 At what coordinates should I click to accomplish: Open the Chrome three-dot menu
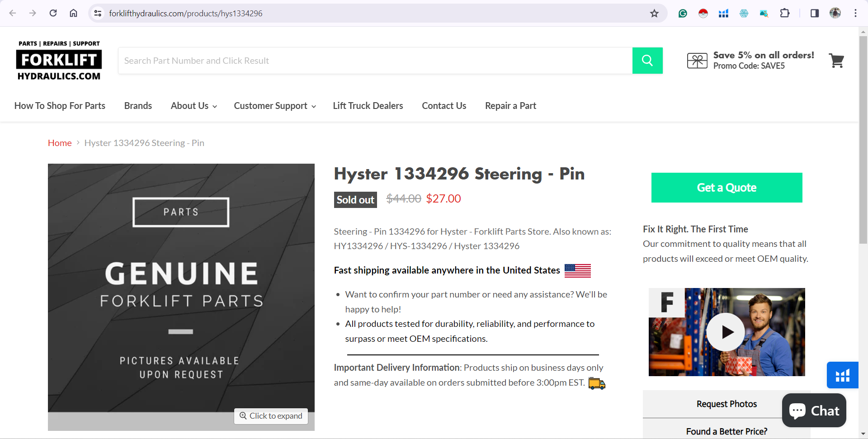(855, 13)
